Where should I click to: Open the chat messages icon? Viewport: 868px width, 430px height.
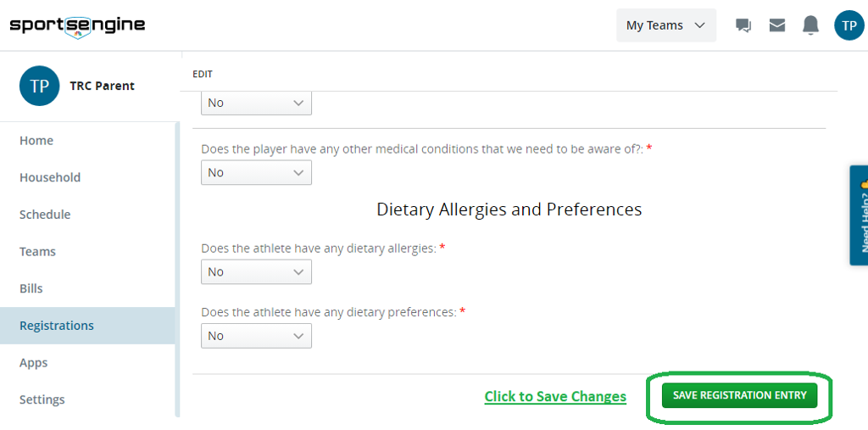[743, 25]
